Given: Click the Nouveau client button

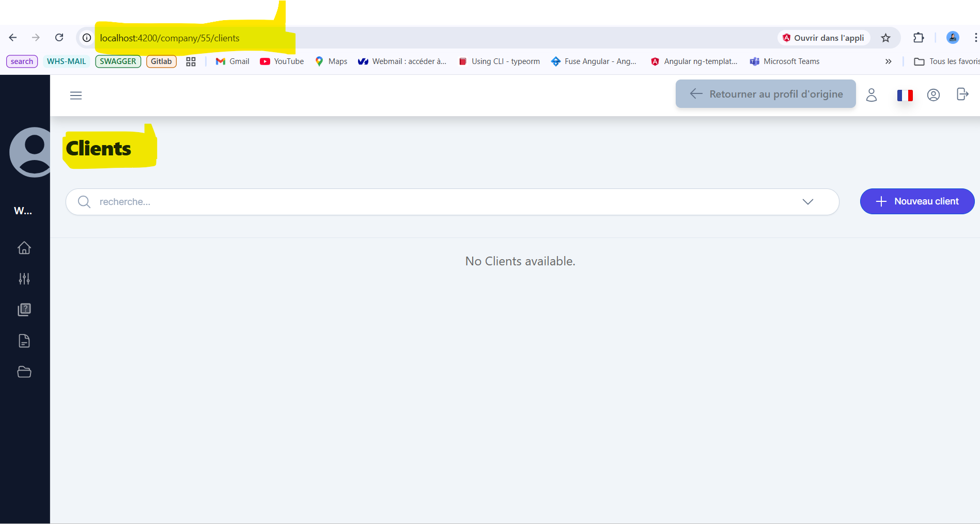Looking at the screenshot, I should point(917,201).
